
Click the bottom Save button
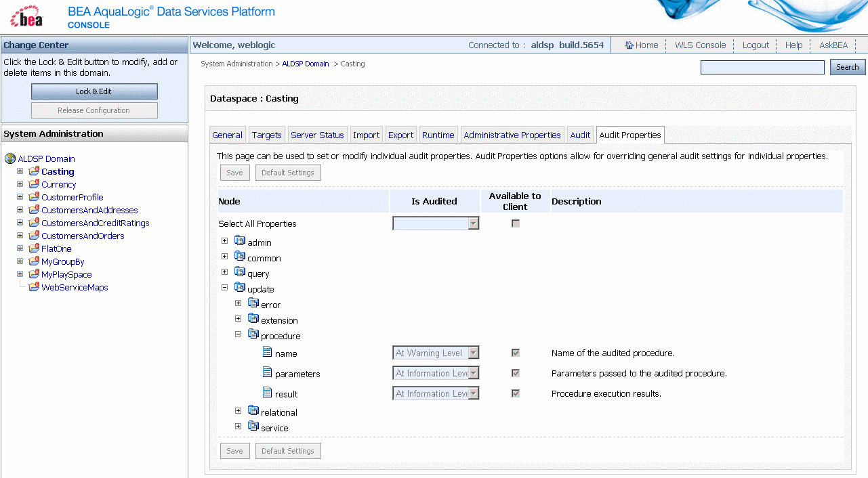(234, 451)
